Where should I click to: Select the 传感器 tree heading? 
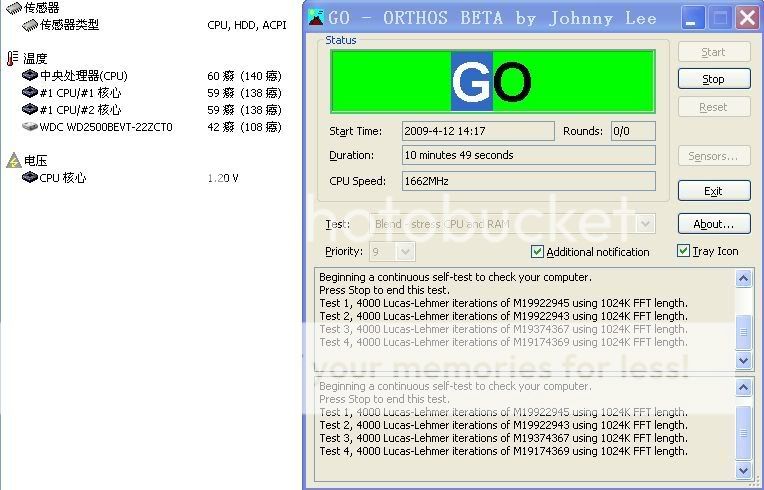42,8
